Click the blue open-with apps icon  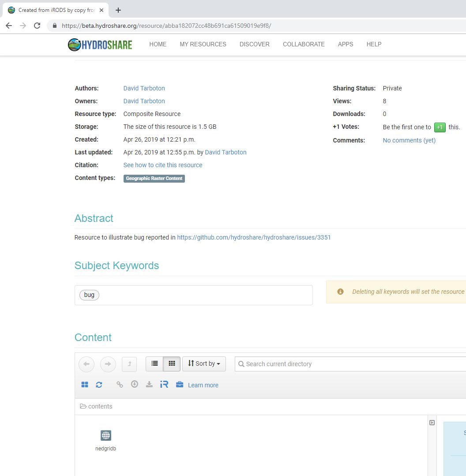click(85, 384)
